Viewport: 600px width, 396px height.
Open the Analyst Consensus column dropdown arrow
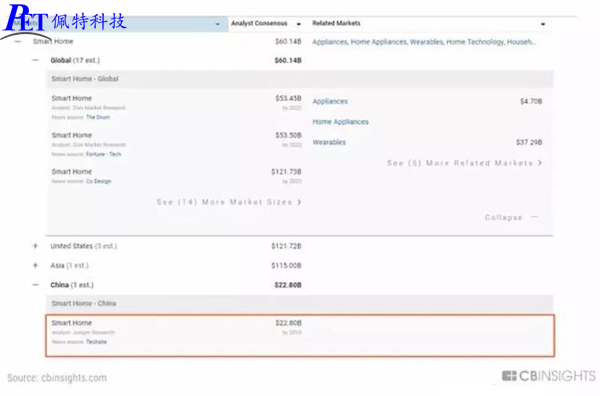coord(299,24)
